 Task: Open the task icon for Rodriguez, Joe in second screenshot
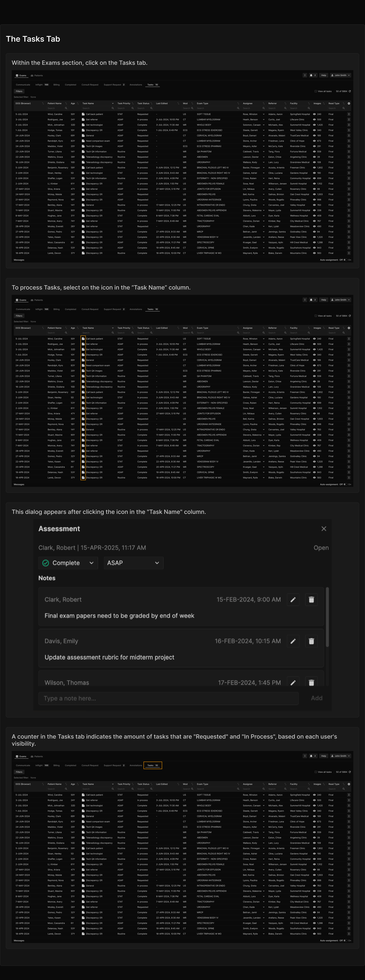click(83, 344)
